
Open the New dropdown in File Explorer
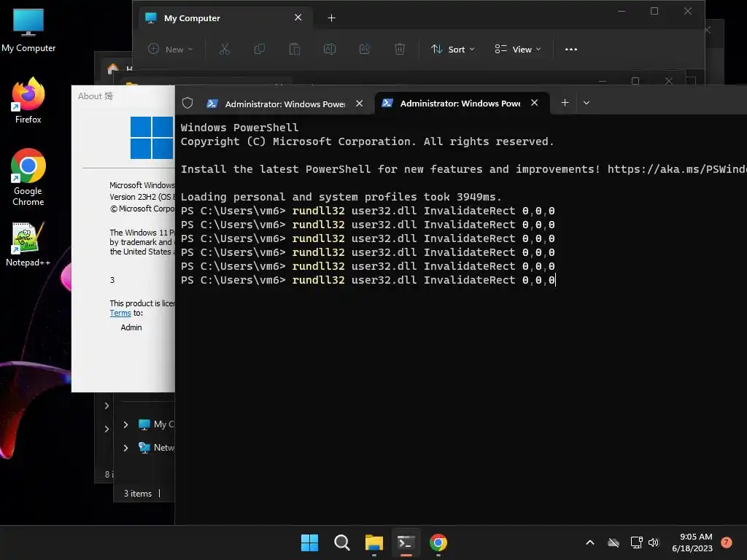pos(171,49)
